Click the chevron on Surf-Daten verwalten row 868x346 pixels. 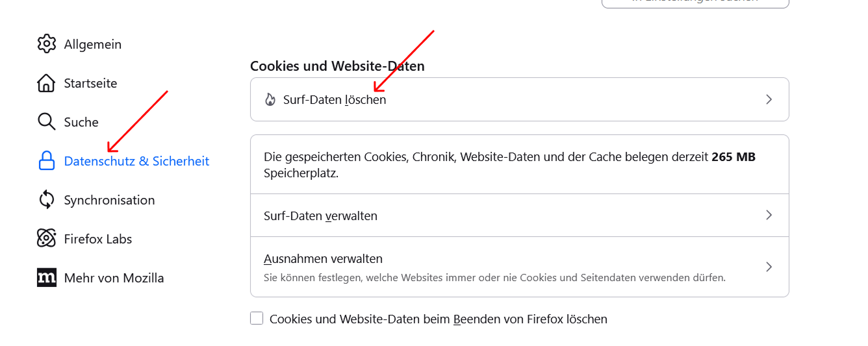tap(769, 215)
